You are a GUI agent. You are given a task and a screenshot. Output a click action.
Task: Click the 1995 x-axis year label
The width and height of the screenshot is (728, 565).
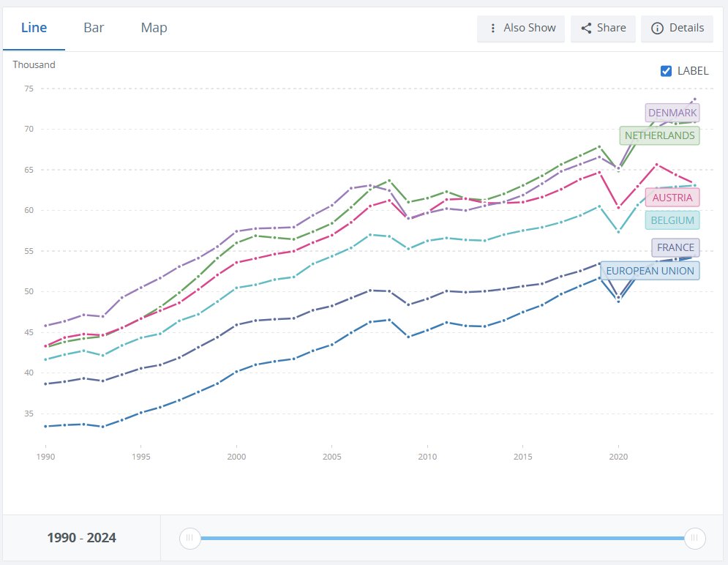coord(140,457)
